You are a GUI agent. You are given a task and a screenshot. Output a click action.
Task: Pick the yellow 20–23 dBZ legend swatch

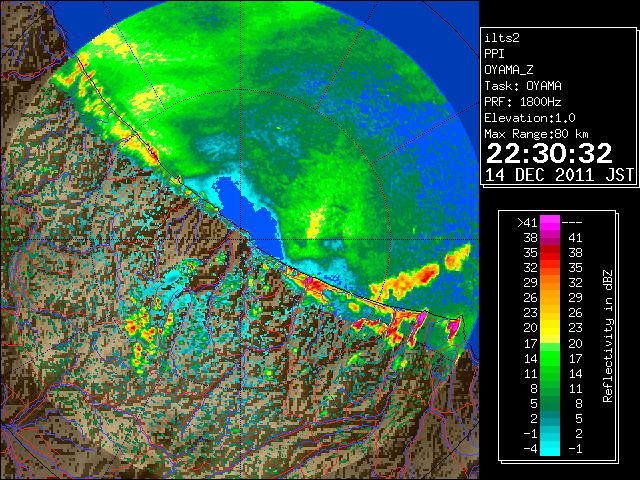pyautogui.click(x=550, y=328)
